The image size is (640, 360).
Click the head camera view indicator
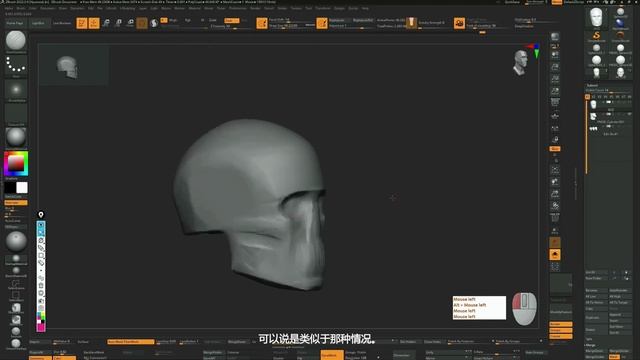[520, 62]
